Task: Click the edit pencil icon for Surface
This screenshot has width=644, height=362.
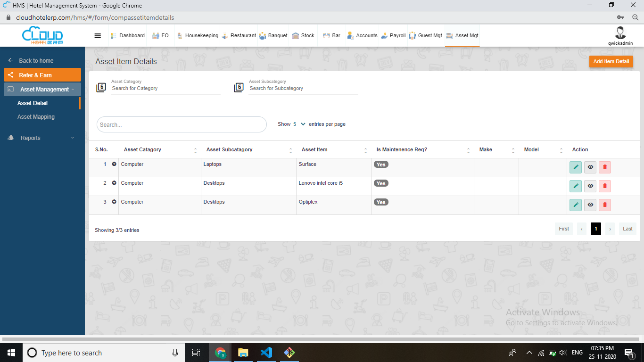Action: [575, 167]
